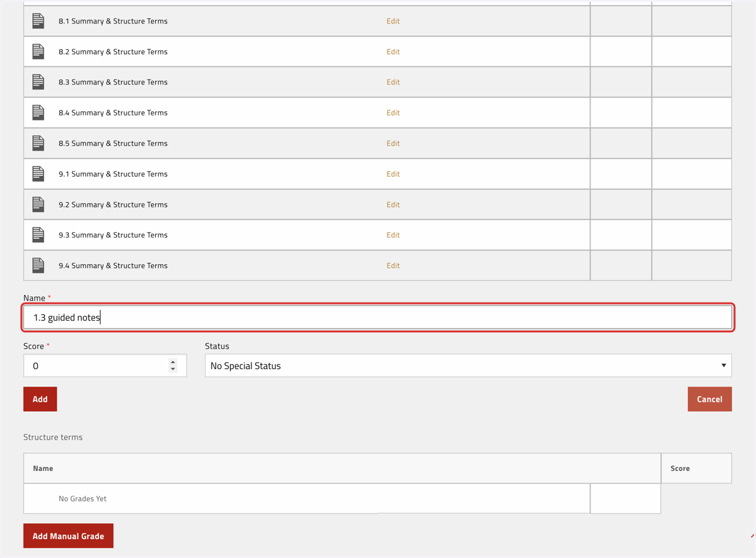Viewport: 756px width, 558px height.
Task: Select the 9.4 Summary & Structure Terms text
Action: click(x=113, y=265)
